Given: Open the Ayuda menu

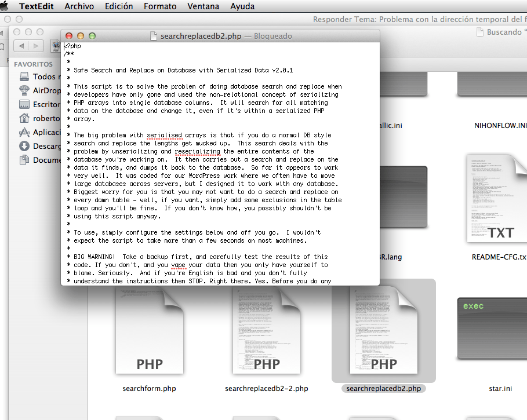Looking at the screenshot, I should coord(242,6).
